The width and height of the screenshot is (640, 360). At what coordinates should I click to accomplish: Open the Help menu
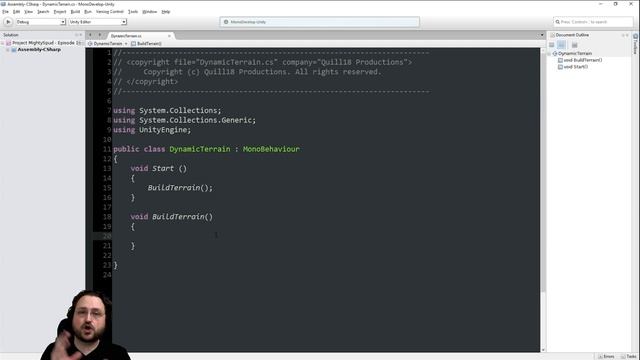click(x=166, y=12)
